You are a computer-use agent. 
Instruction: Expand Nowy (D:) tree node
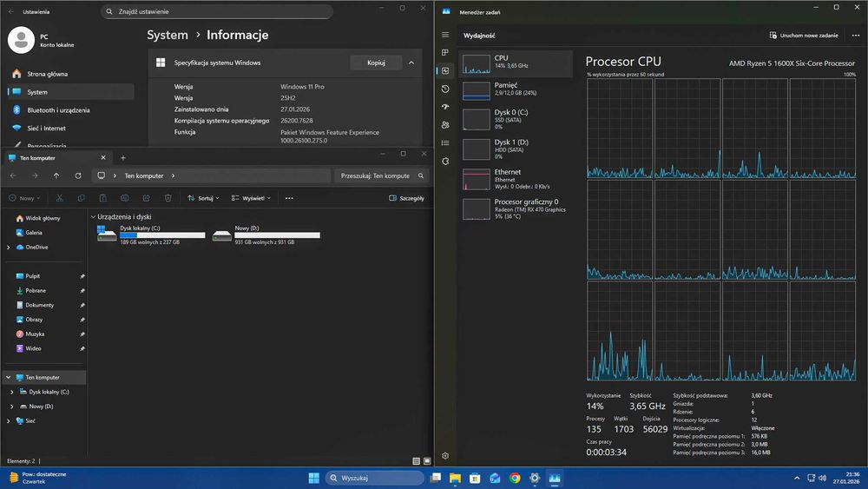point(12,406)
